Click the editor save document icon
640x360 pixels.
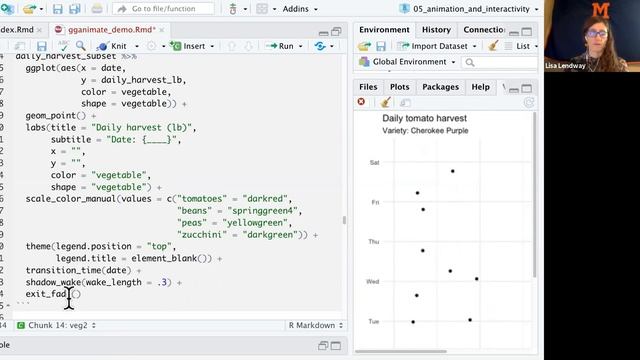point(42,46)
